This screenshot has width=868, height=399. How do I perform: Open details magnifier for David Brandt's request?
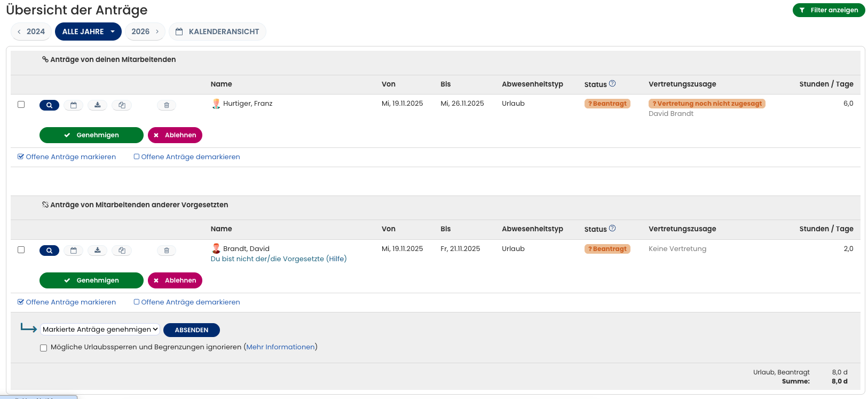pyautogui.click(x=49, y=251)
